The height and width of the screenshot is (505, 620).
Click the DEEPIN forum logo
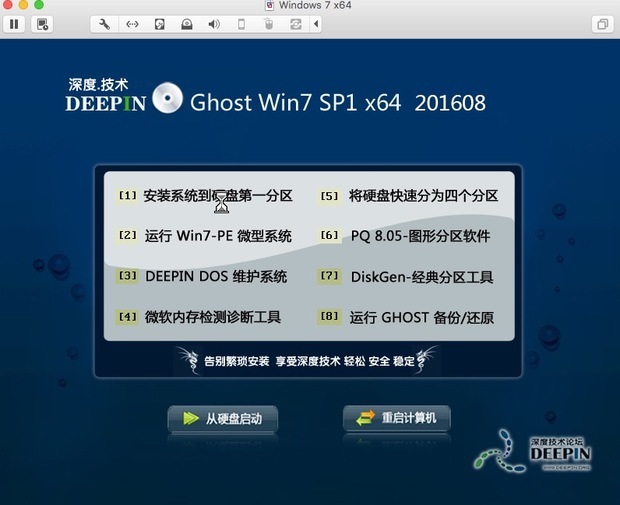(x=532, y=453)
